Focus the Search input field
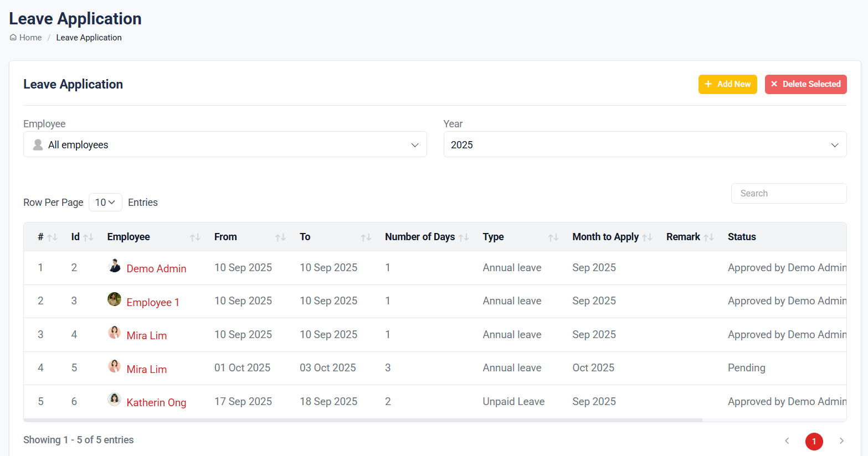Image resolution: width=868 pixels, height=456 pixels. point(788,194)
